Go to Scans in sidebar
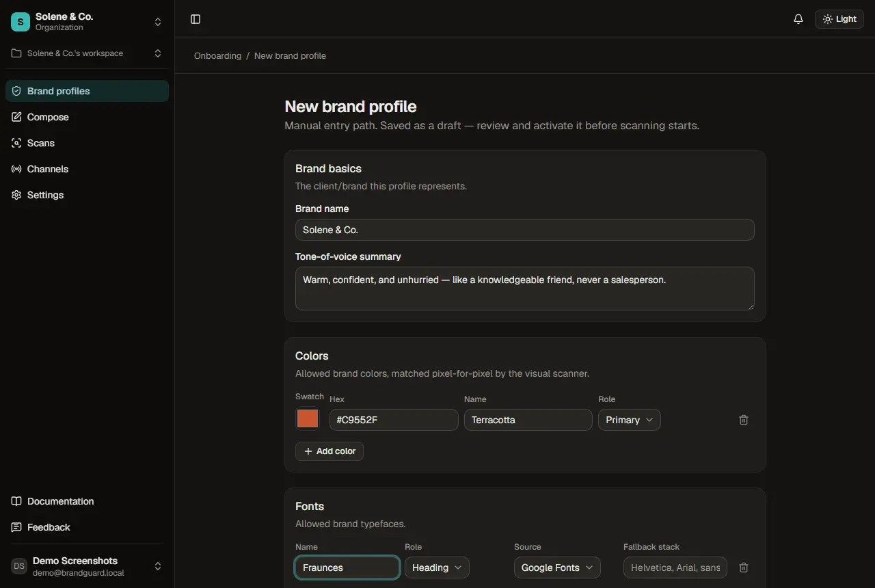The height and width of the screenshot is (588, 875). [x=87, y=143]
